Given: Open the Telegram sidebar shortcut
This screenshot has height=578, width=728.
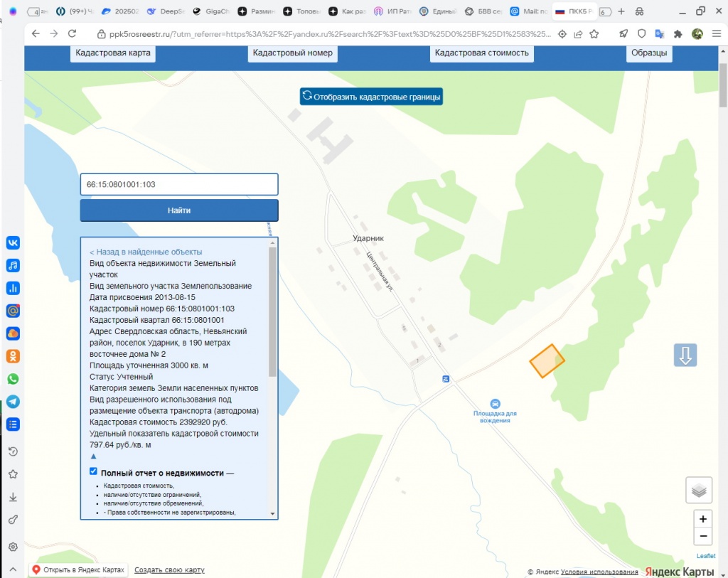Looking at the screenshot, I should [13, 402].
